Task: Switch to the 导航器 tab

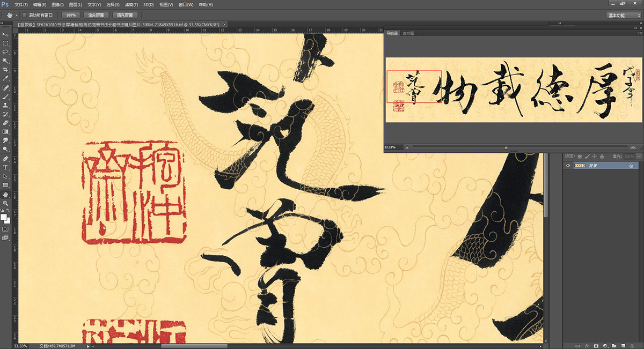Action: tap(392, 33)
